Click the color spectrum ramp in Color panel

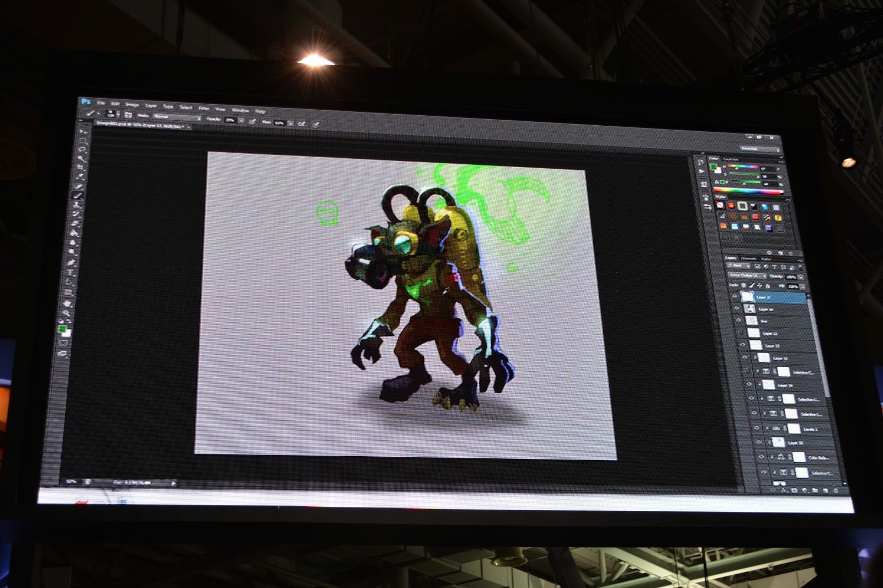pos(748,191)
